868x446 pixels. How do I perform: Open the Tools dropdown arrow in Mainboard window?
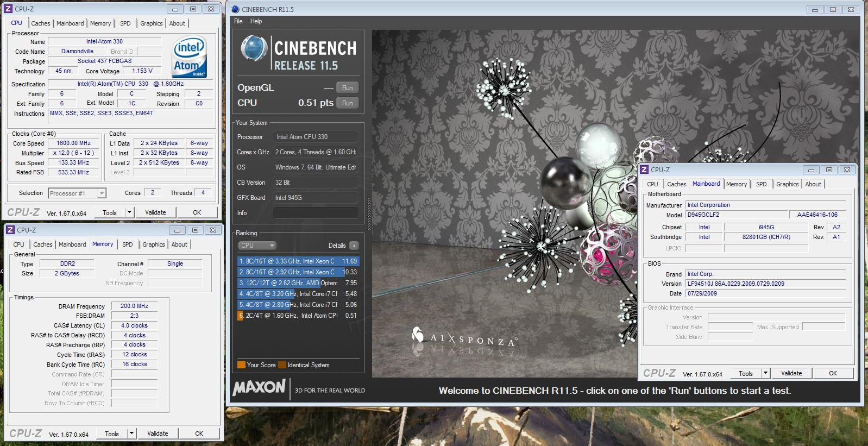pyautogui.click(x=766, y=373)
